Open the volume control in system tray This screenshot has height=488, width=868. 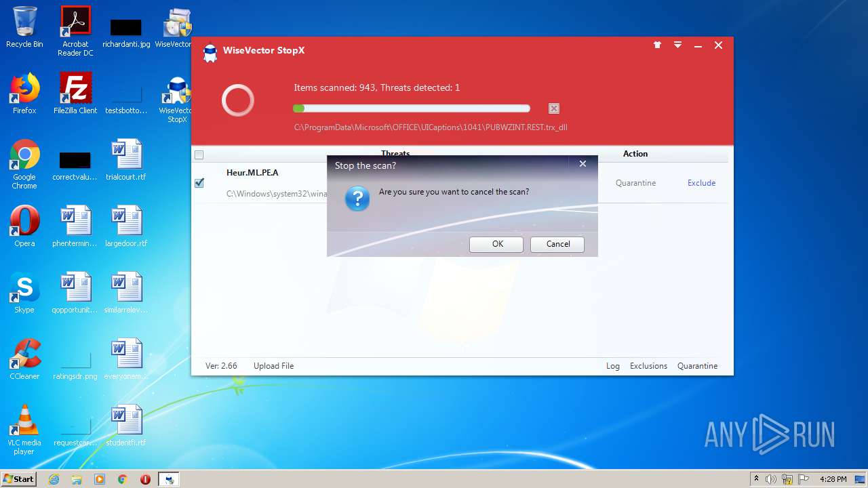771,479
